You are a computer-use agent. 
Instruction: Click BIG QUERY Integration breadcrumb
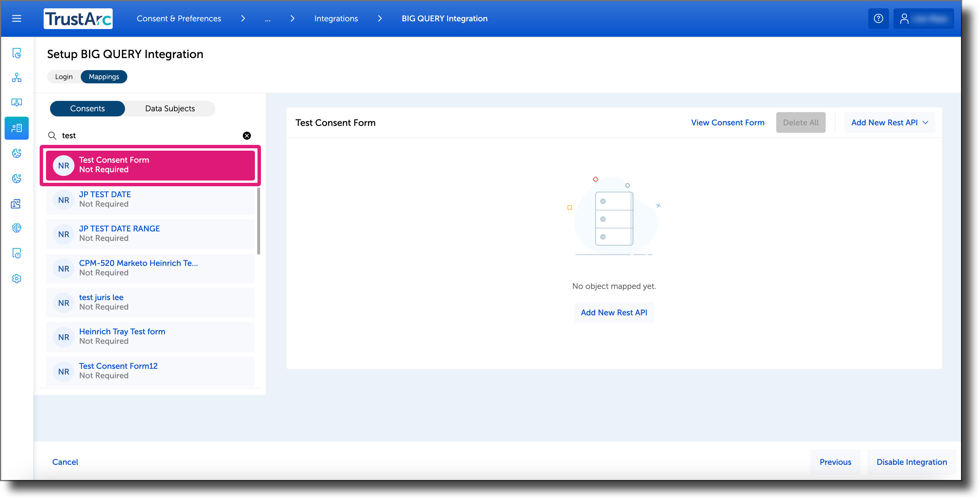coord(444,18)
